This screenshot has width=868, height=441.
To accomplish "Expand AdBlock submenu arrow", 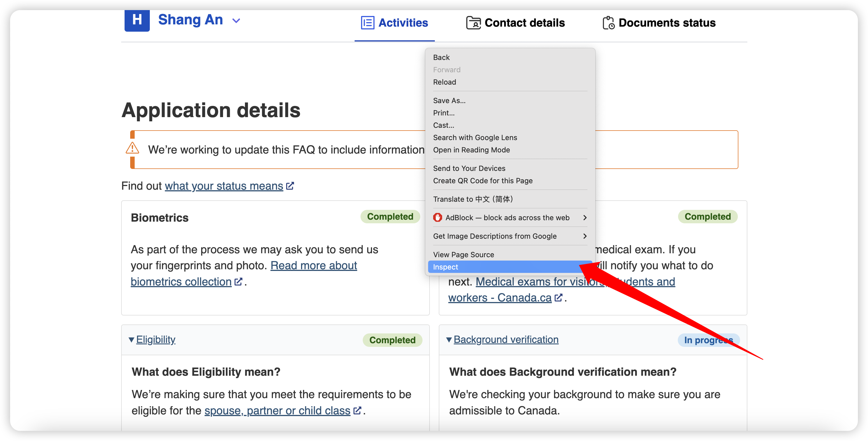I will (x=585, y=218).
